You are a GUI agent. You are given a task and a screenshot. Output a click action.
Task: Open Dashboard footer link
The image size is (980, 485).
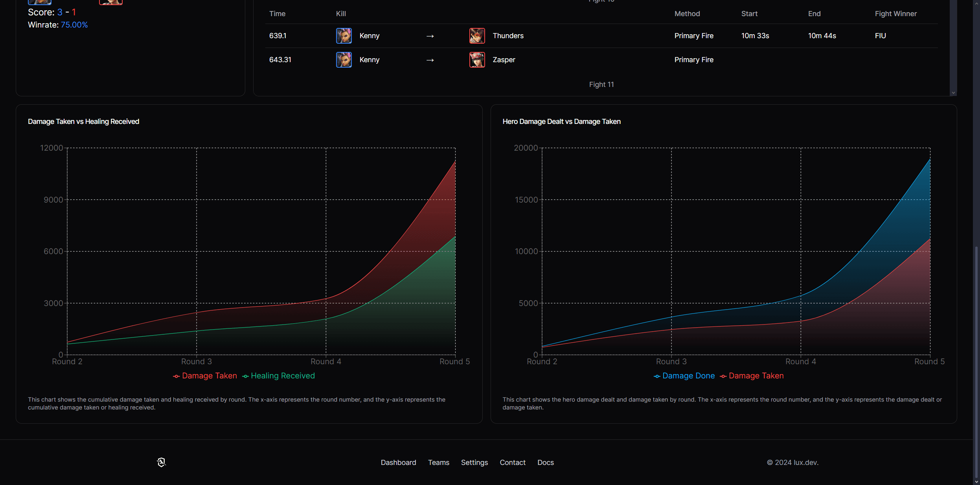tap(398, 463)
